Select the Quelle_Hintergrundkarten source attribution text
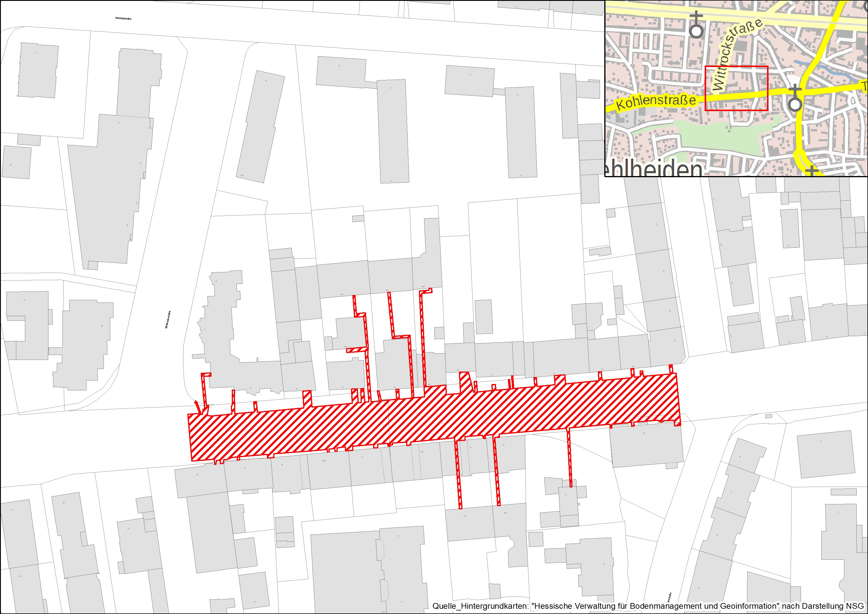This screenshot has height=614, width=868. pos(648,606)
